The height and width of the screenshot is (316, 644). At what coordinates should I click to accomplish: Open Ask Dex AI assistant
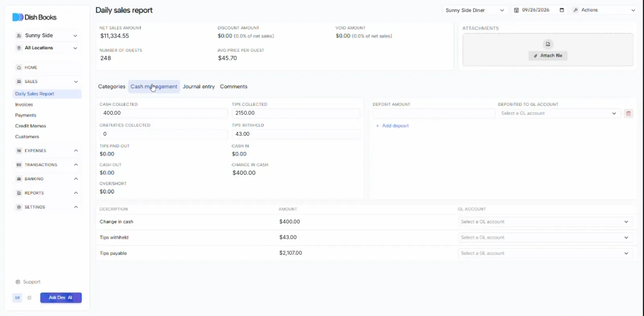click(x=61, y=298)
